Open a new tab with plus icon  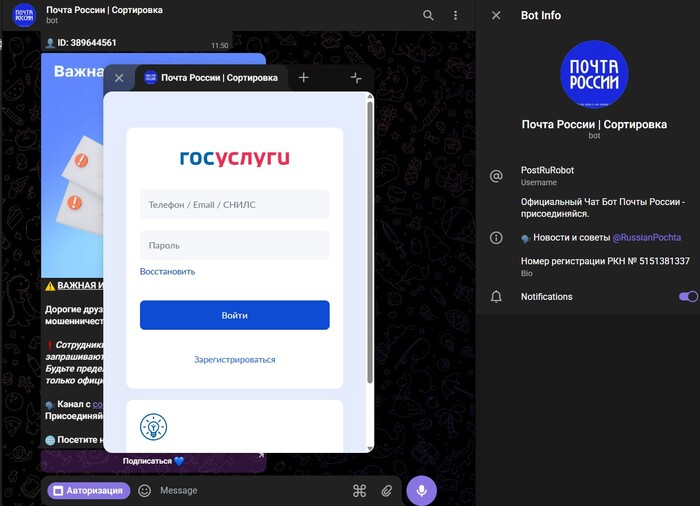click(x=304, y=78)
